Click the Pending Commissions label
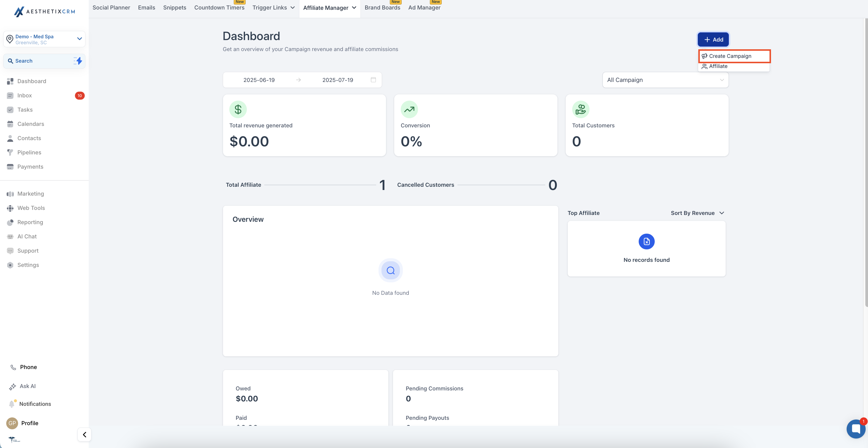Image resolution: width=868 pixels, height=448 pixels. pos(434,388)
